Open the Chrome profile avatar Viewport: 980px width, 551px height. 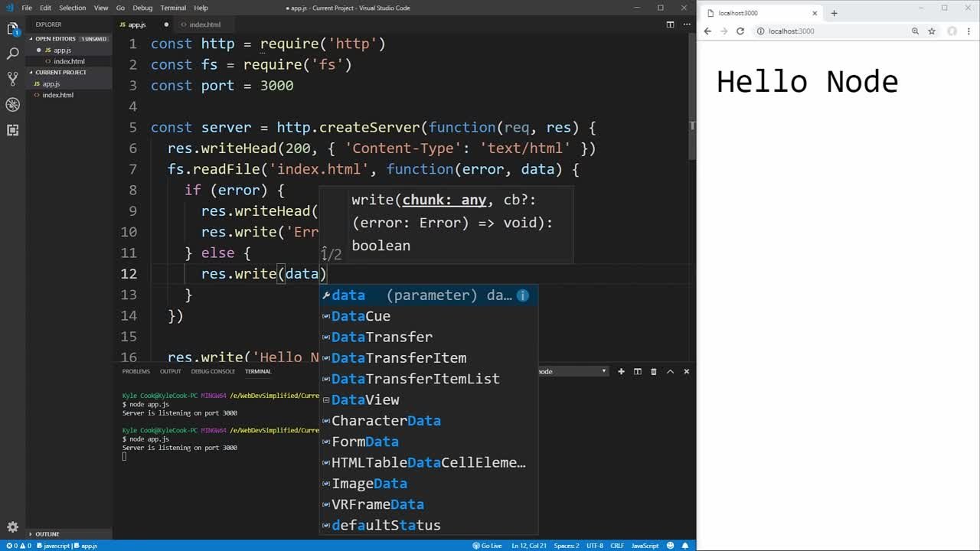952,31
